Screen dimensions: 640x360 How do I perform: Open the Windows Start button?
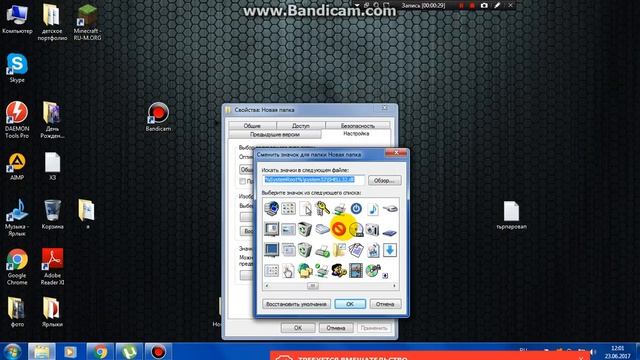12,351
